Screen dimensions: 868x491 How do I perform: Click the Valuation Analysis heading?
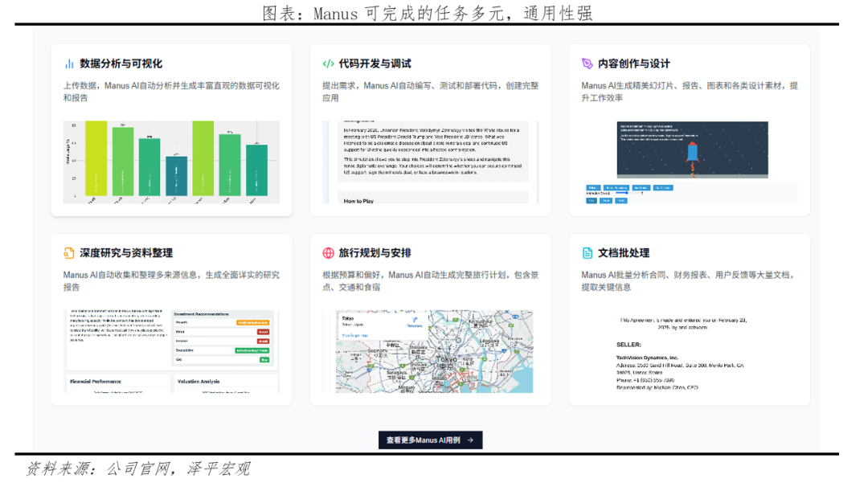[x=199, y=382]
